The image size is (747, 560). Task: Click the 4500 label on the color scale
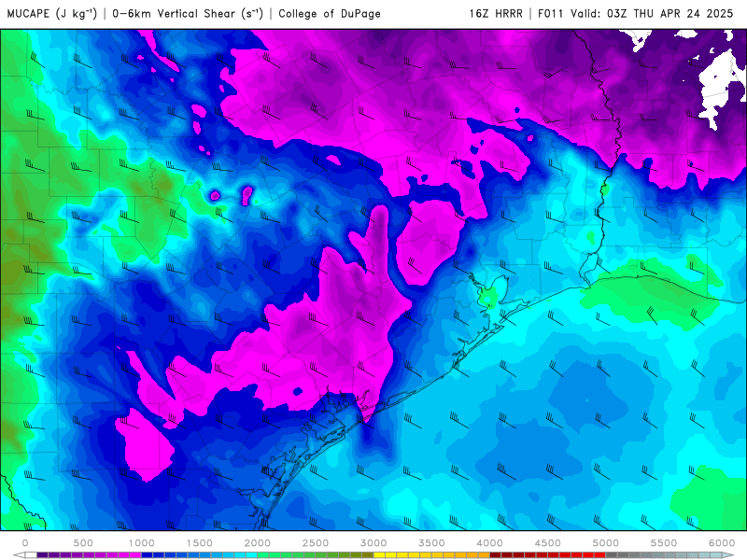point(548,543)
